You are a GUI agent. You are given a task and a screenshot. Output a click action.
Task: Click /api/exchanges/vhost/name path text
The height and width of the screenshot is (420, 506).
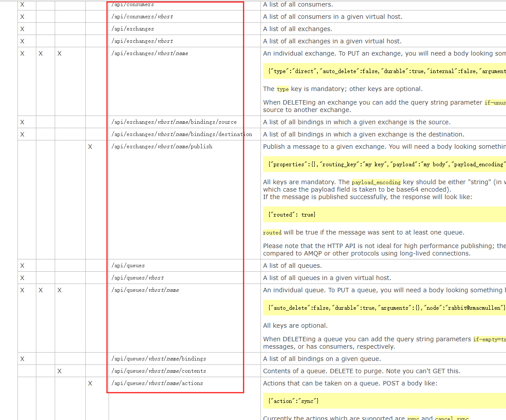coord(150,53)
